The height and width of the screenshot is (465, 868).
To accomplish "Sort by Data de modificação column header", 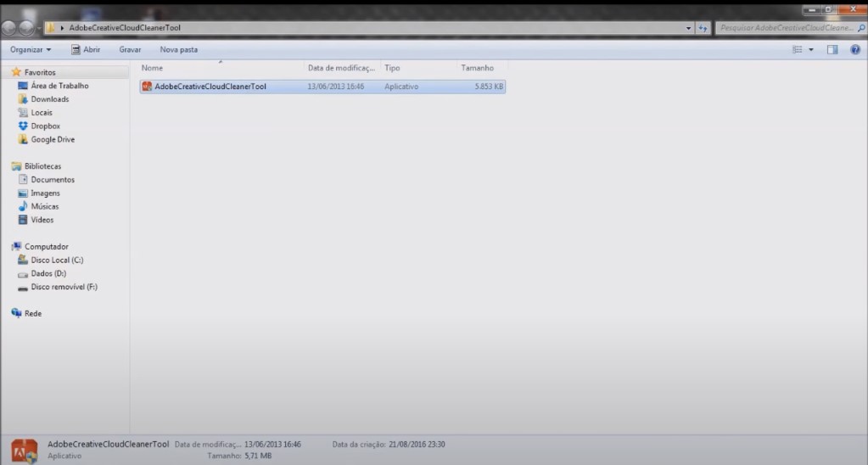I will (x=342, y=68).
